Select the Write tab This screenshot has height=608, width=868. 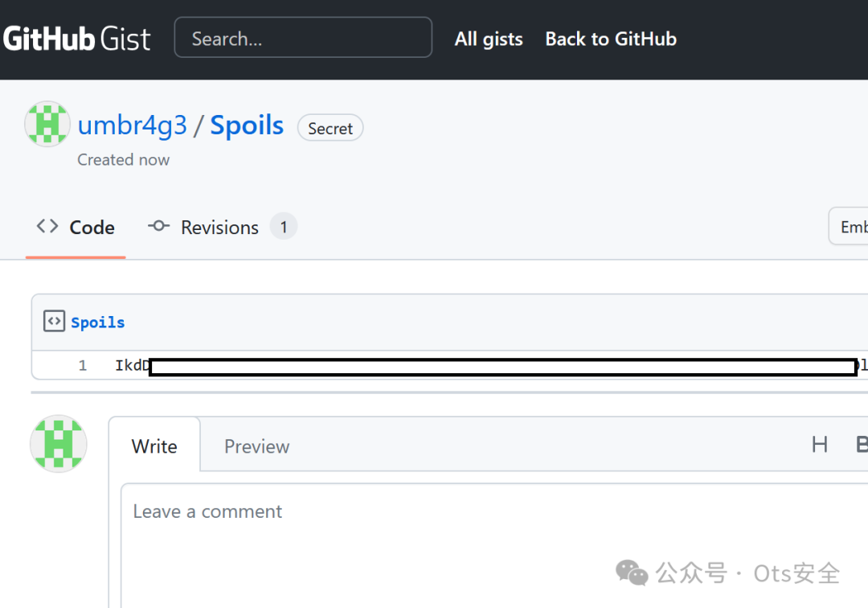(154, 446)
